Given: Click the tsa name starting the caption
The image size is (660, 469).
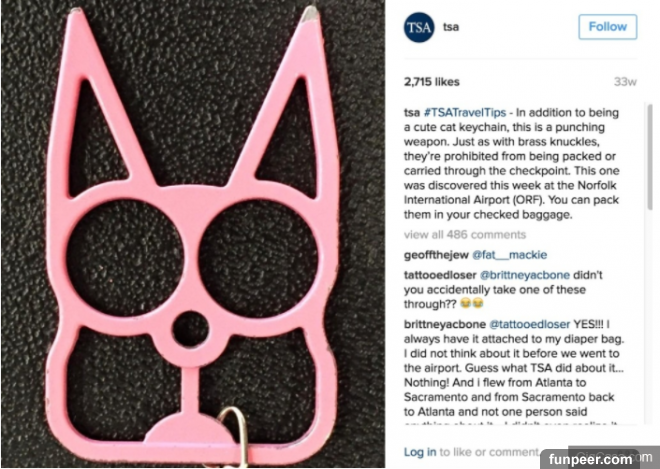Looking at the screenshot, I should [412, 113].
